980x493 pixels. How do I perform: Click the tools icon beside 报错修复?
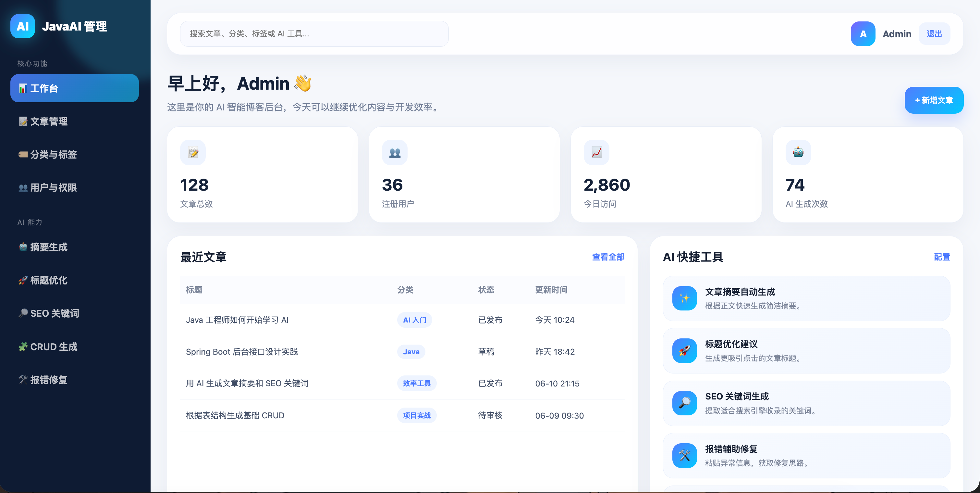click(x=23, y=380)
